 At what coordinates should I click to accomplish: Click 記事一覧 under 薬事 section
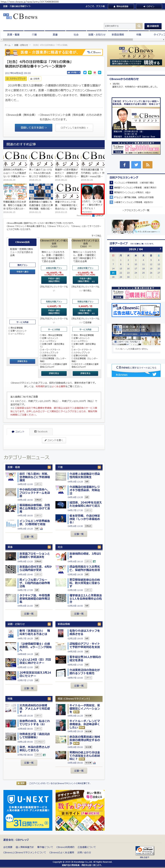tap(29, 614)
